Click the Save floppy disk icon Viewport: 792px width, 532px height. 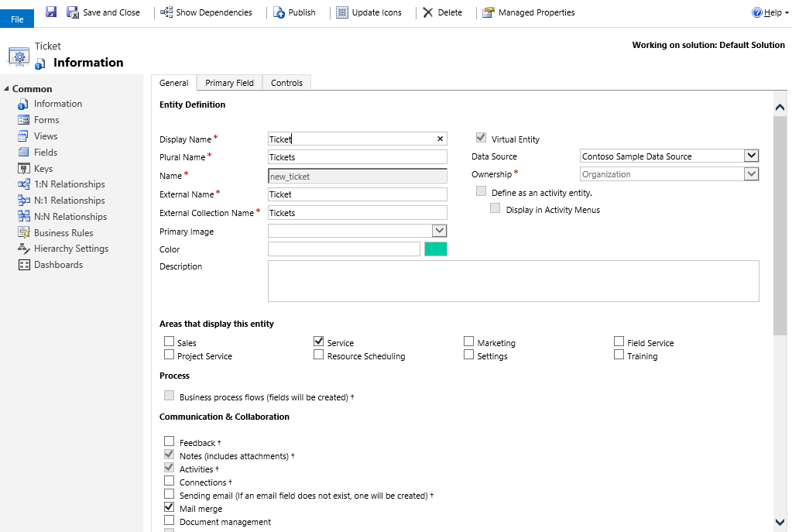pyautogui.click(x=51, y=12)
